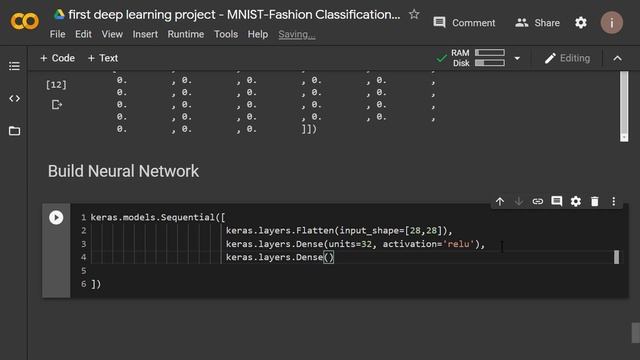Collapse the header with chevron up

[618, 58]
